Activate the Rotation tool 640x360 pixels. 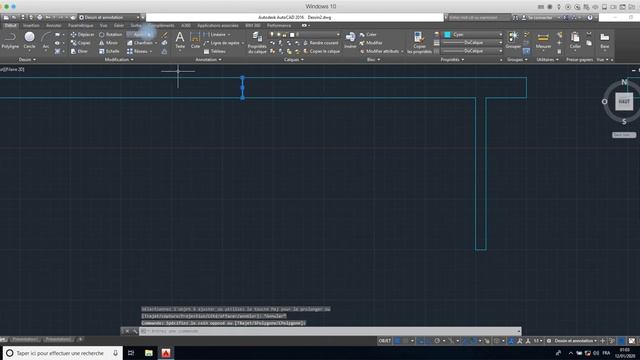111,35
